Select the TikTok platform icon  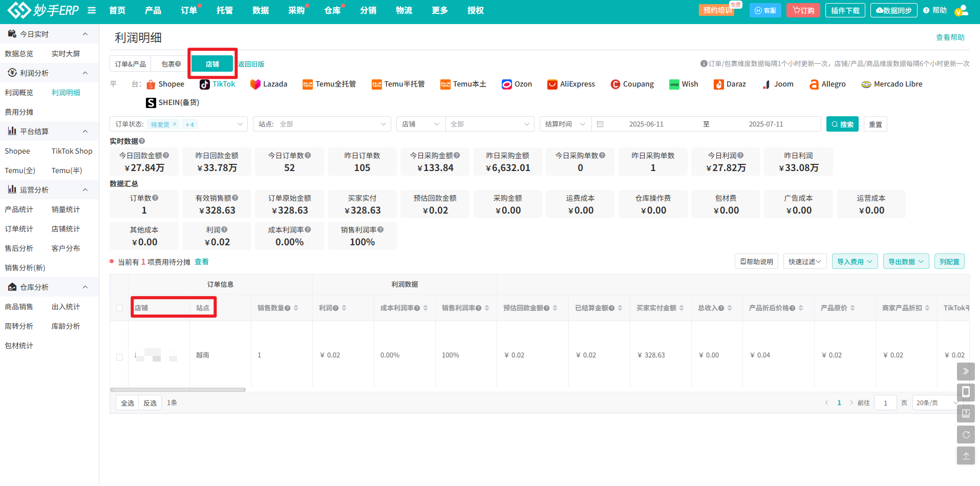coord(205,84)
